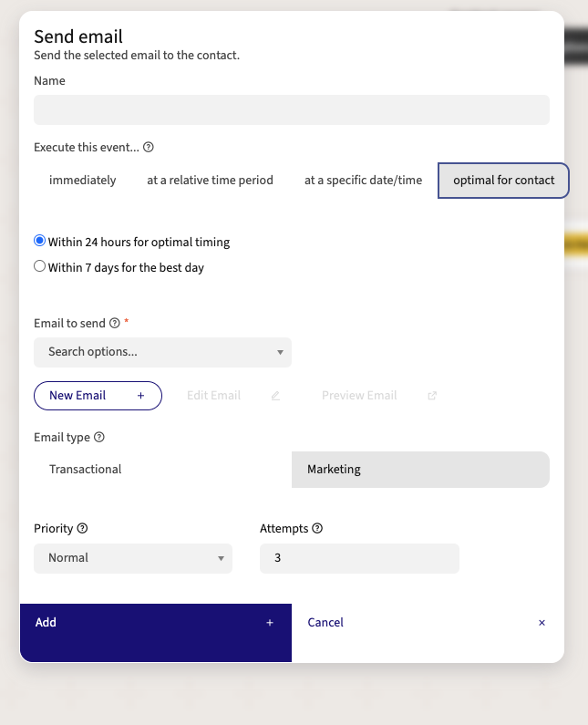Click external link icon beside Preview Email
This screenshot has height=725, width=588.
[x=432, y=396]
